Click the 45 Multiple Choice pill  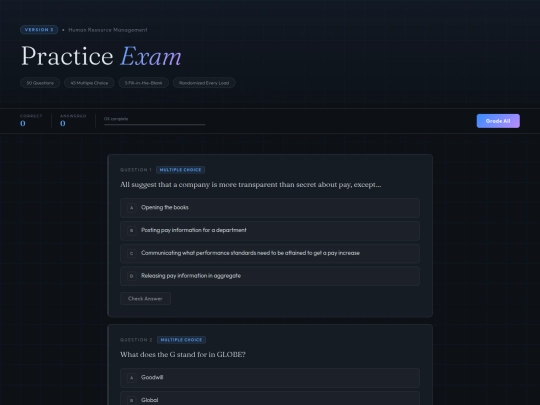click(x=89, y=83)
